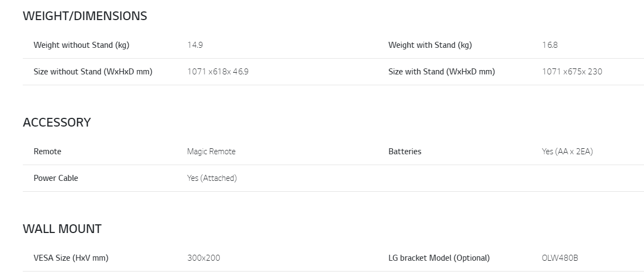Click the ACCESSORY section heading

tap(56, 122)
